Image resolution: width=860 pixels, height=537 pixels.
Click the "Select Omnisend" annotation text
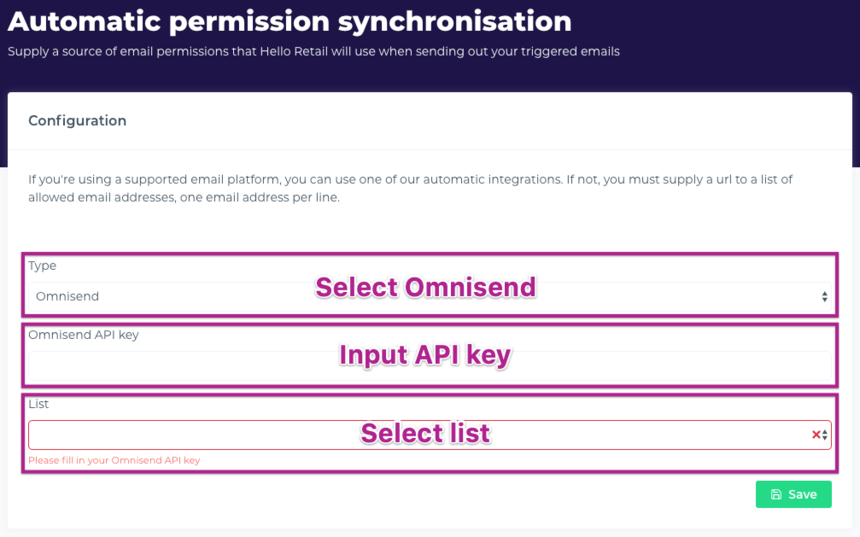pyautogui.click(x=426, y=288)
